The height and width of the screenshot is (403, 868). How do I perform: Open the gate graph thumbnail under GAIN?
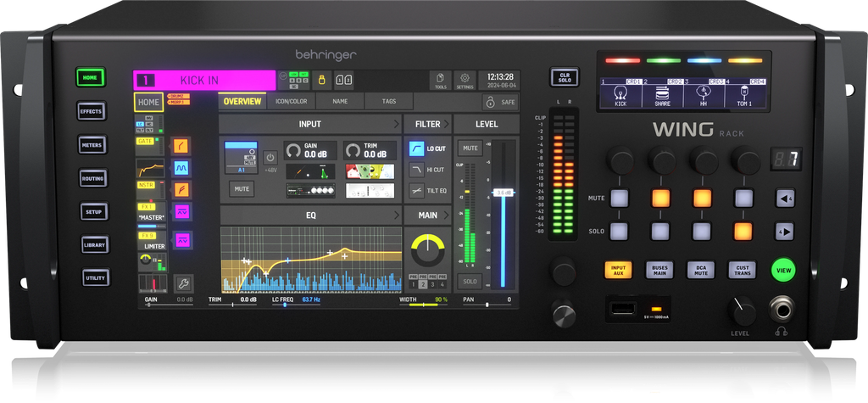pyautogui.click(x=310, y=171)
